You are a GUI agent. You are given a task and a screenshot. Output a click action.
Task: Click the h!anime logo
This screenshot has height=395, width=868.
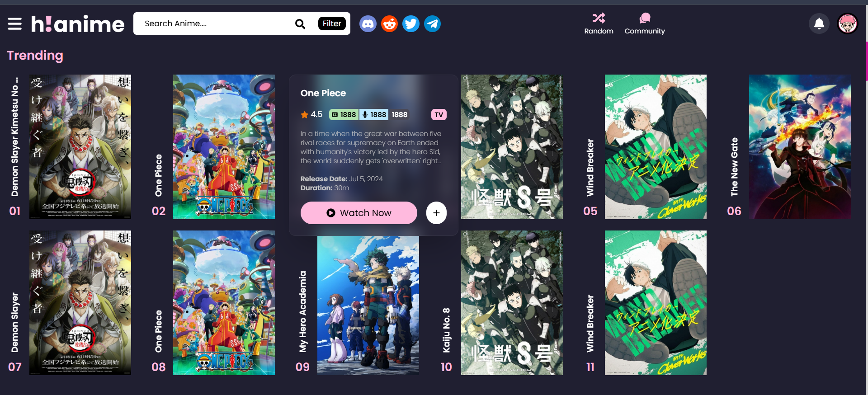coord(78,24)
